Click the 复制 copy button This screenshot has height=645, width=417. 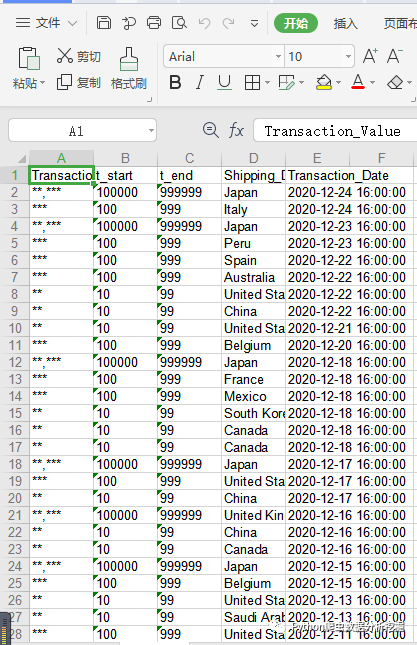(x=79, y=82)
